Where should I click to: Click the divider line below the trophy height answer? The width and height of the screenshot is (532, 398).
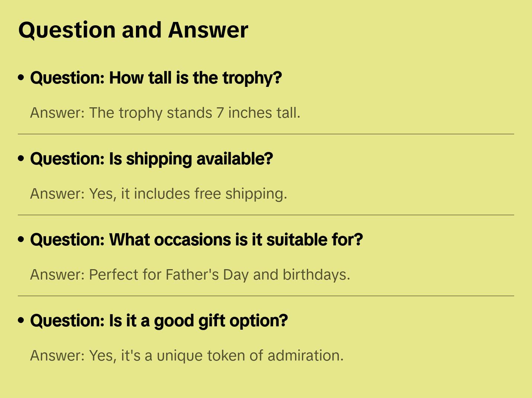click(266, 134)
